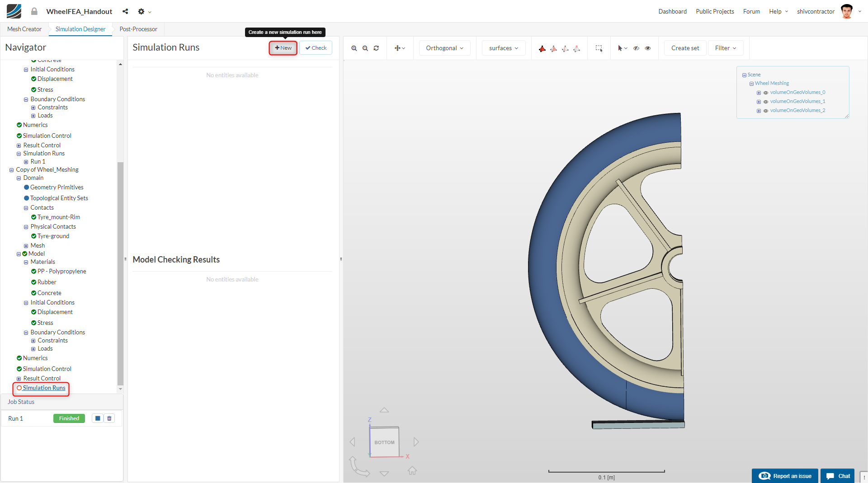Click the share icon beside project name
868x483 pixels.
click(125, 11)
